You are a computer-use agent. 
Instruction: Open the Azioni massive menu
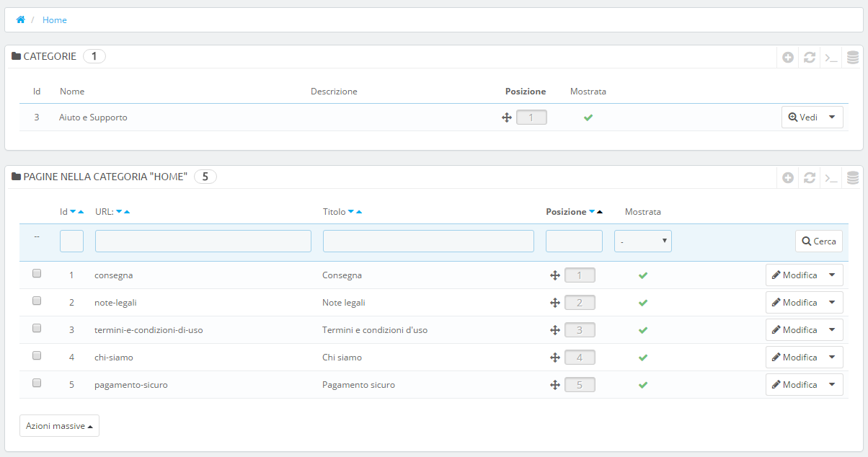click(59, 425)
